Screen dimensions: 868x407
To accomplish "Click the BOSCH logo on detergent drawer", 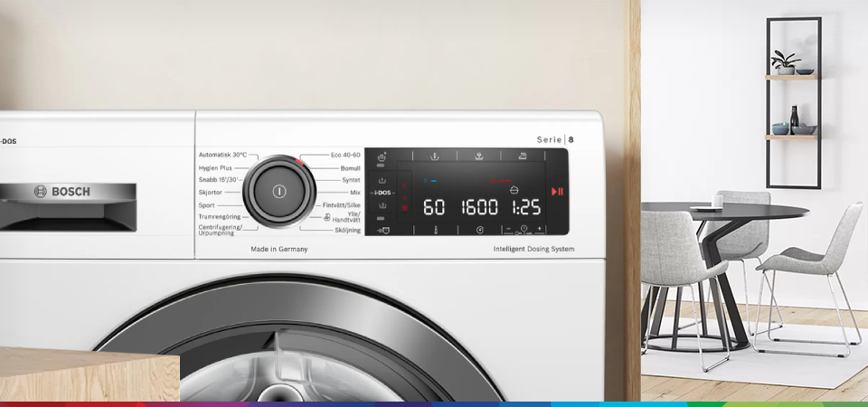I will [61, 192].
